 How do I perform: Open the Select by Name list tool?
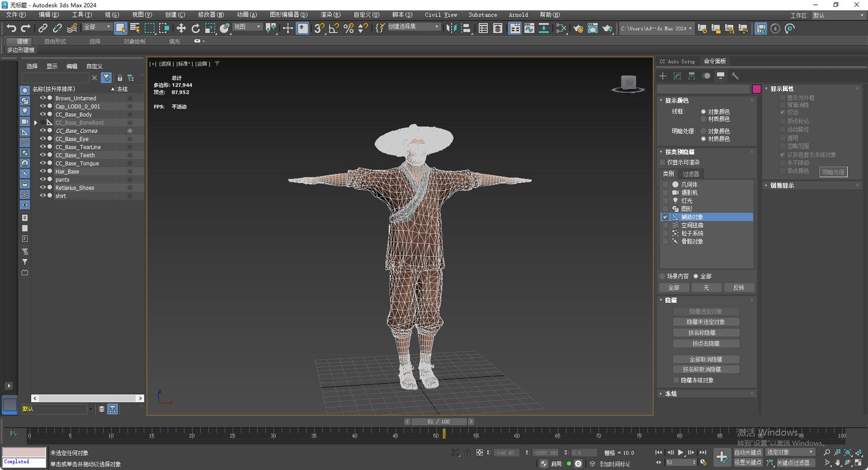135,28
